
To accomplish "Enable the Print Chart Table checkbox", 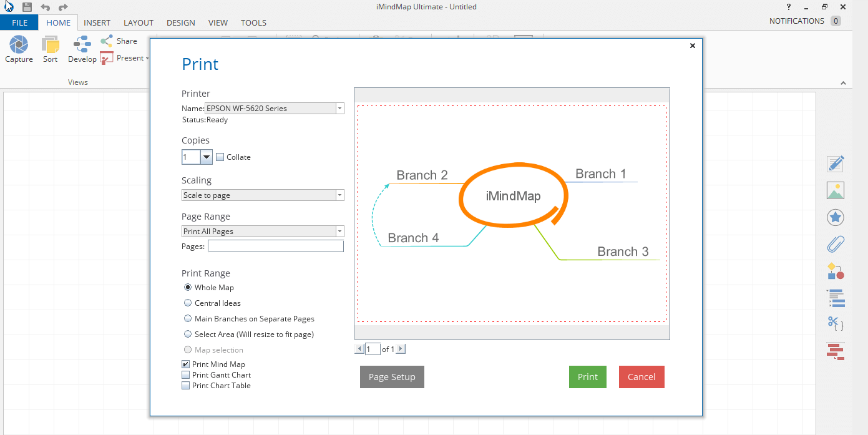I will (x=185, y=386).
